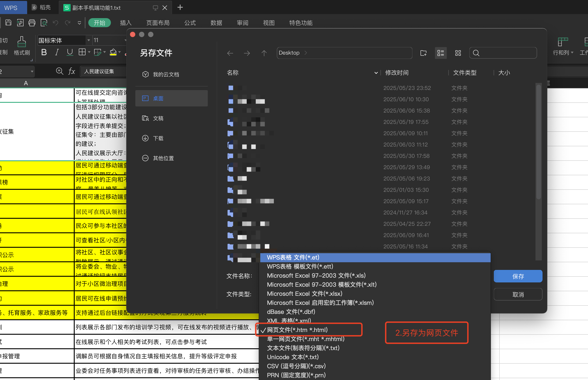Click the search magnifier in the save dialog

[476, 53]
